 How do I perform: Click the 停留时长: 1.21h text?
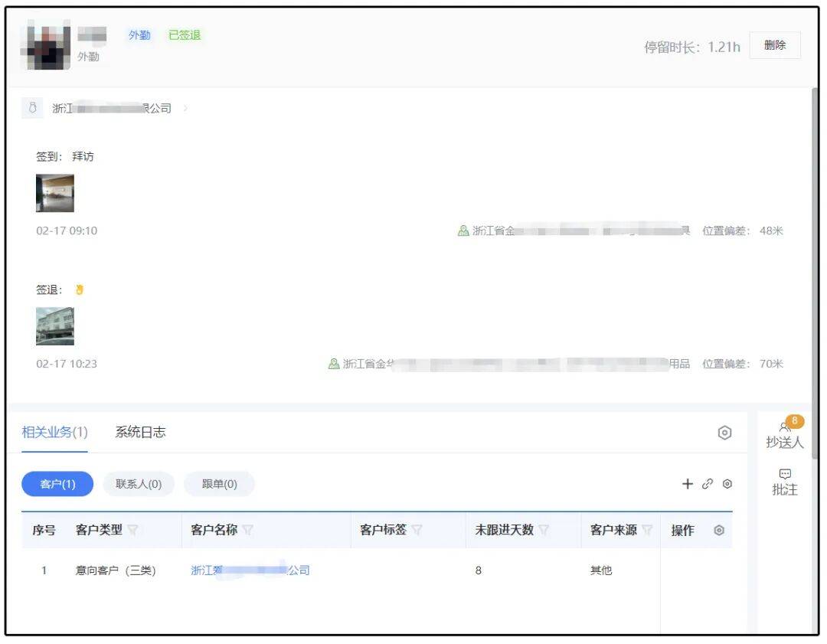692,47
